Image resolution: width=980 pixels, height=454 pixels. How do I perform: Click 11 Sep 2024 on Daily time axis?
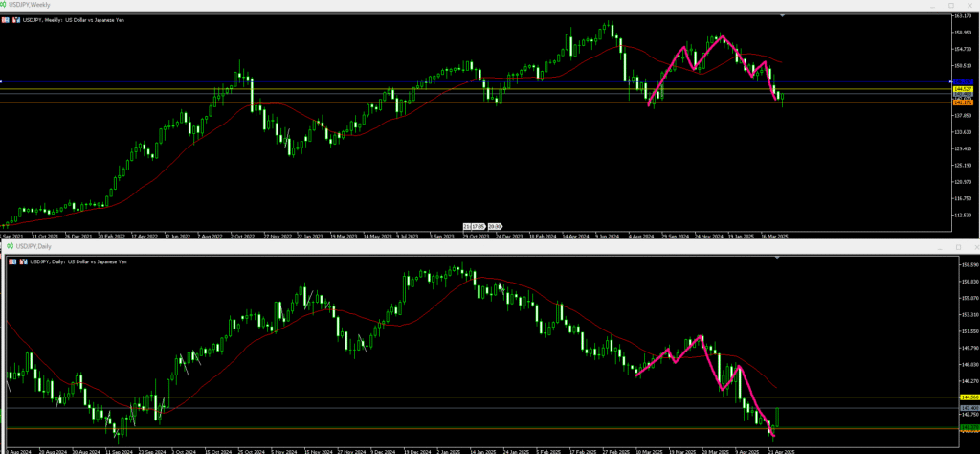(120, 451)
